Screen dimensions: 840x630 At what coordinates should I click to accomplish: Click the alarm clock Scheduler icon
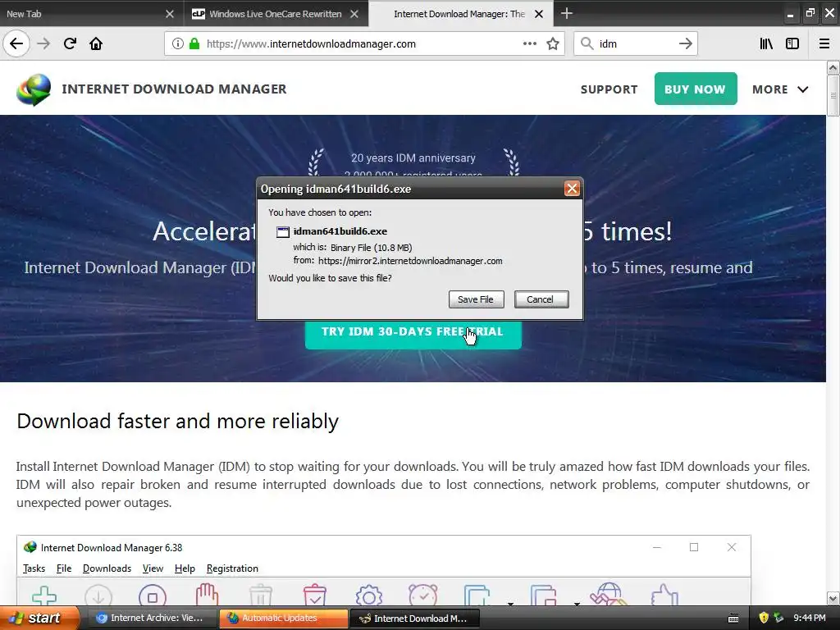click(422, 595)
